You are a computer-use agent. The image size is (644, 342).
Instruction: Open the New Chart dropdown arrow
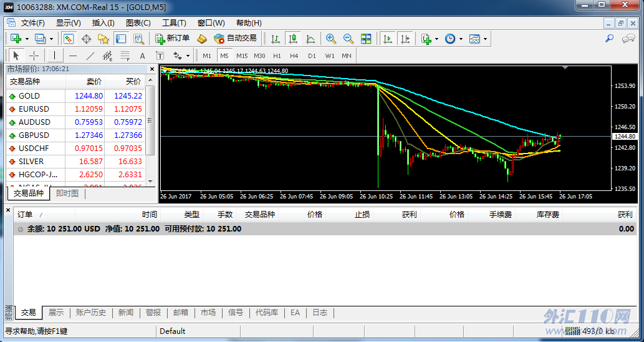tap(27, 39)
